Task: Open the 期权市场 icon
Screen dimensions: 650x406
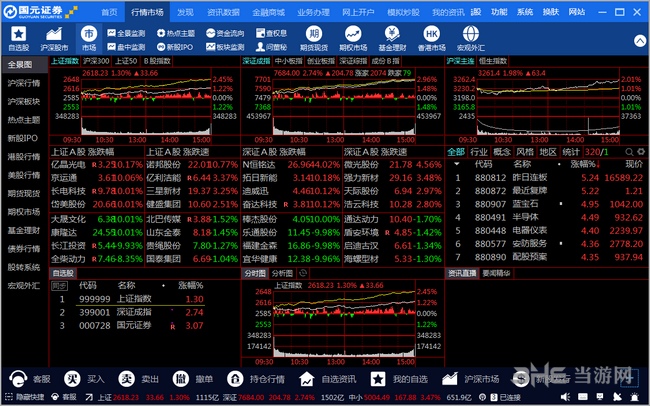Action: pos(353,39)
